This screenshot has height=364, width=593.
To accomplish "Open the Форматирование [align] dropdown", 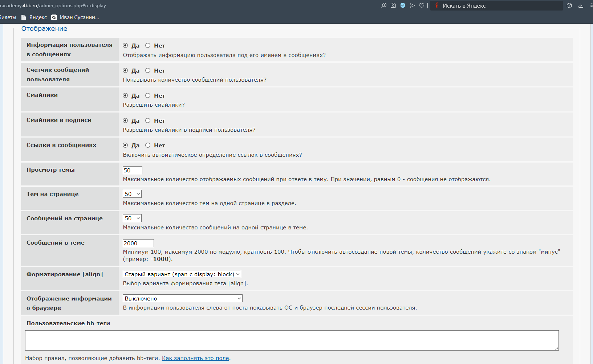I will coord(182,274).
